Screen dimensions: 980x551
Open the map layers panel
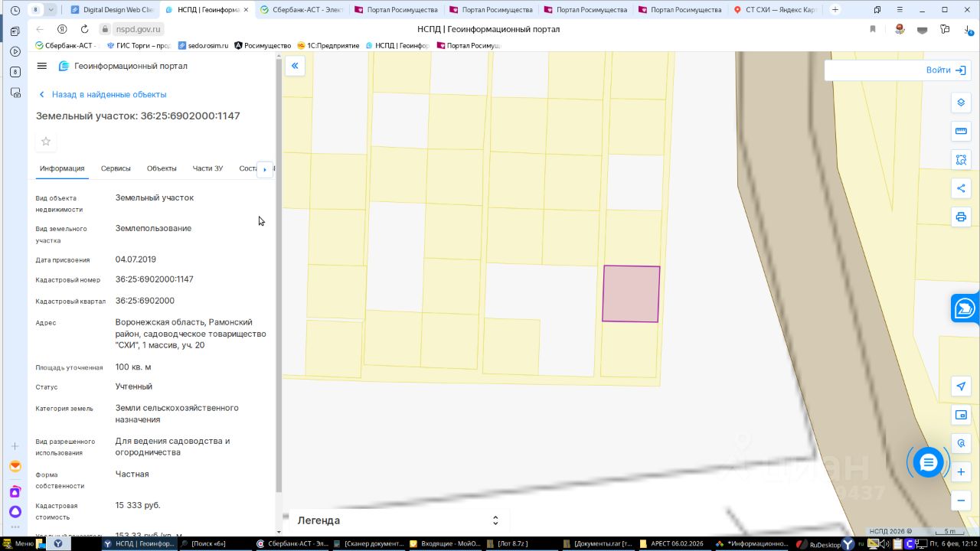tap(961, 103)
